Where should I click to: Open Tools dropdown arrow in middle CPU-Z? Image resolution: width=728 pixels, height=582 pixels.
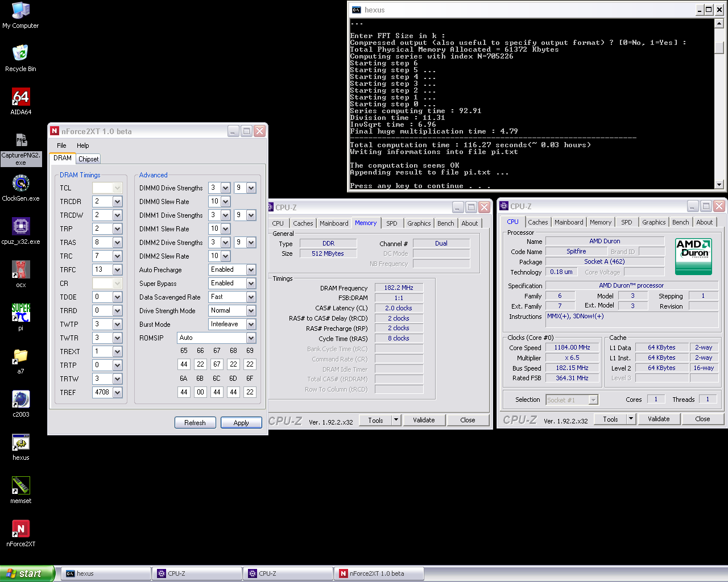[396, 420]
